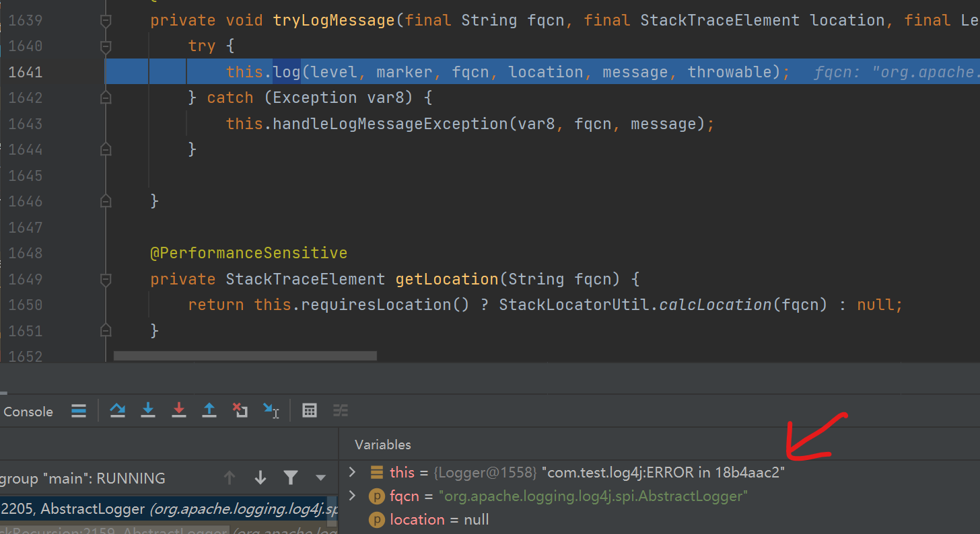Collapse the catch fold marker at line 1642
This screenshot has height=534, width=980.
(106, 98)
